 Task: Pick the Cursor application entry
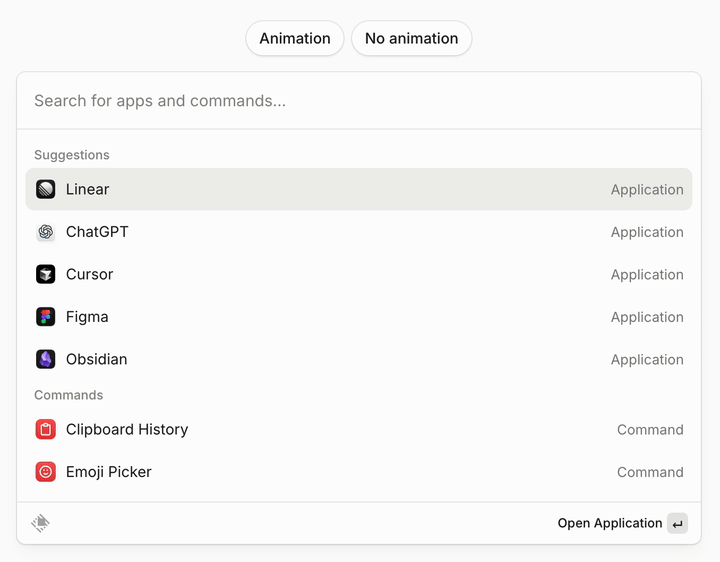90,274
